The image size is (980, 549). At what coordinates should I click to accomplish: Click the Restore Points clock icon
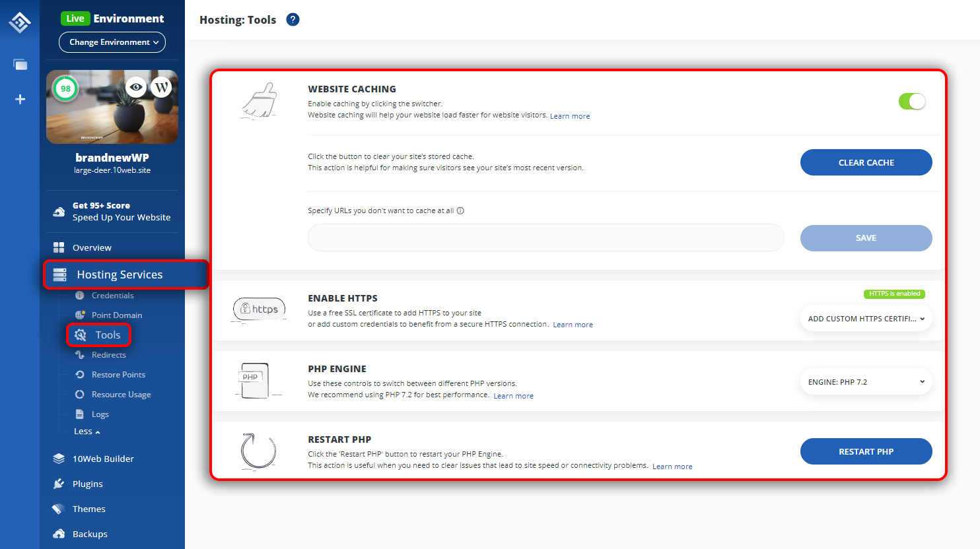coord(80,375)
